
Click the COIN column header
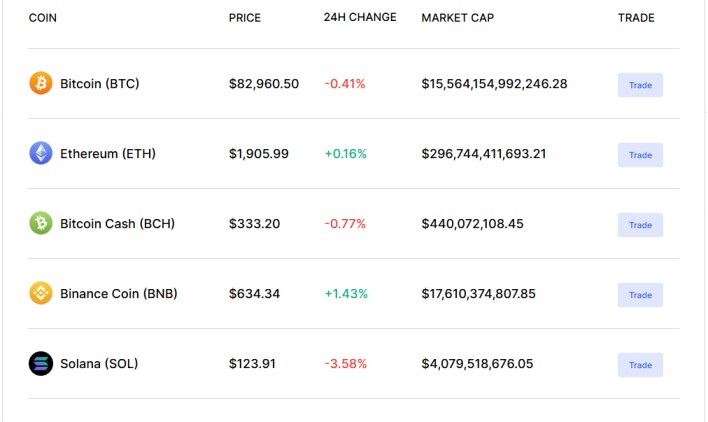click(x=43, y=18)
